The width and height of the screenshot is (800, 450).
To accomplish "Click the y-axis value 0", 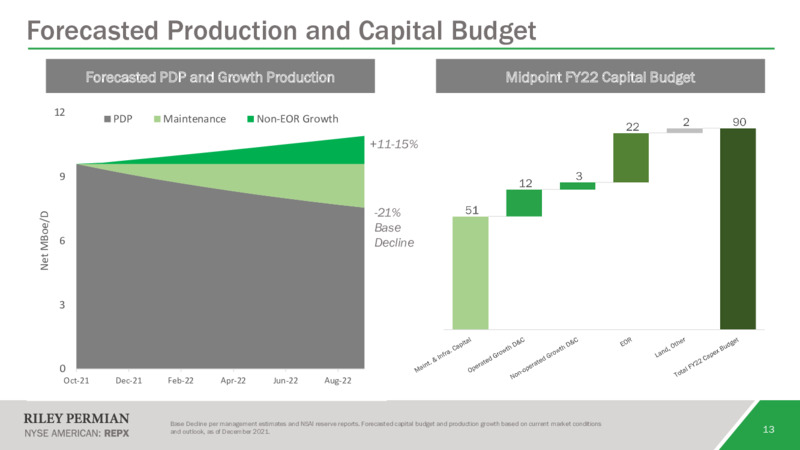I will pyautogui.click(x=62, y=368).
